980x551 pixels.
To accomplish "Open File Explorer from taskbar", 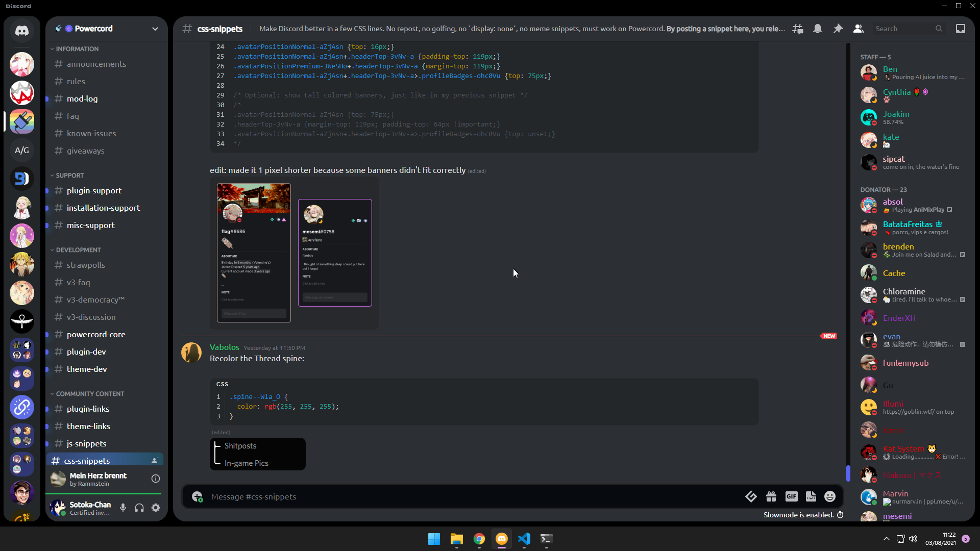I will pos(456,539).
